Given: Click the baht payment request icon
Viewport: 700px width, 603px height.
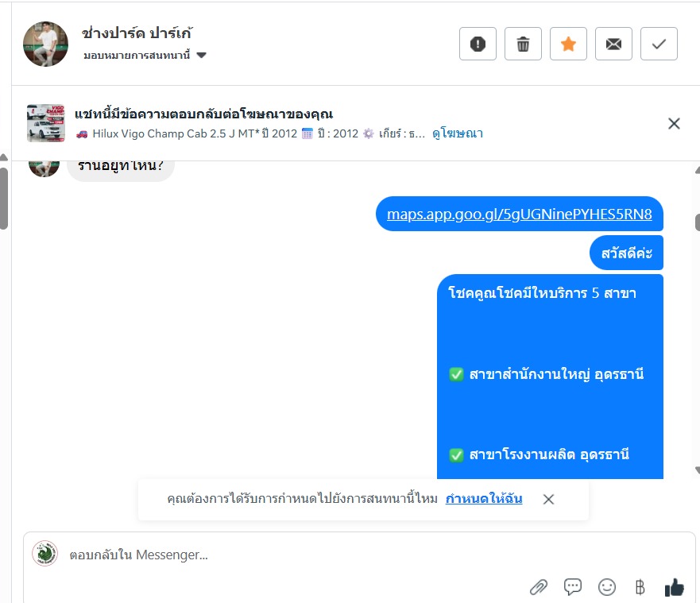Looking at the screenshot, I should tap(640, 587).
